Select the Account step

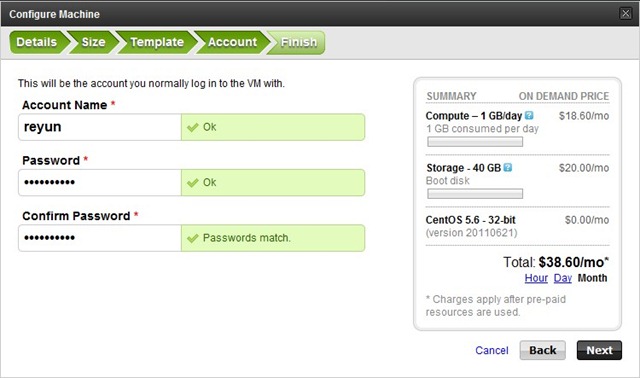tap(232, 42)
